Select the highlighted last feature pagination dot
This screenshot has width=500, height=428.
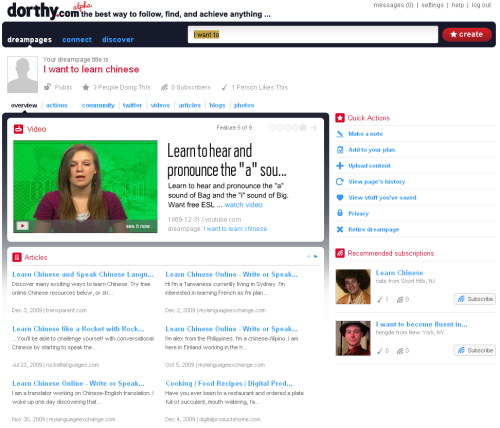[x=303, y=128]
